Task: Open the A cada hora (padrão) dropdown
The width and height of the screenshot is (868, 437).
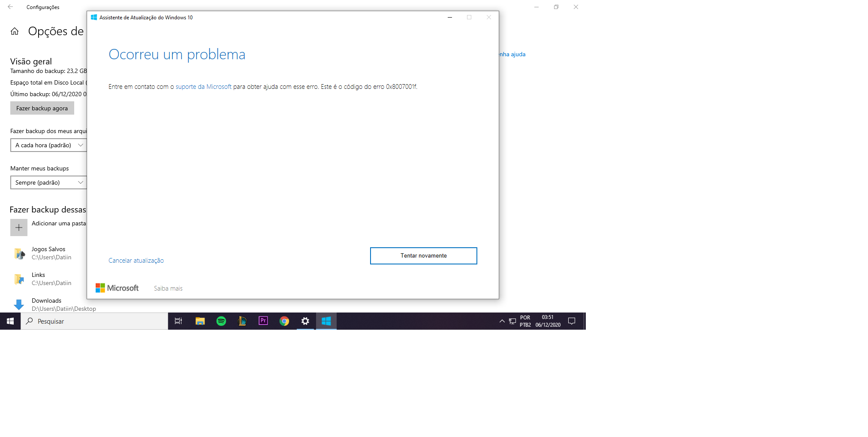Action: click(x=48, y=146)
